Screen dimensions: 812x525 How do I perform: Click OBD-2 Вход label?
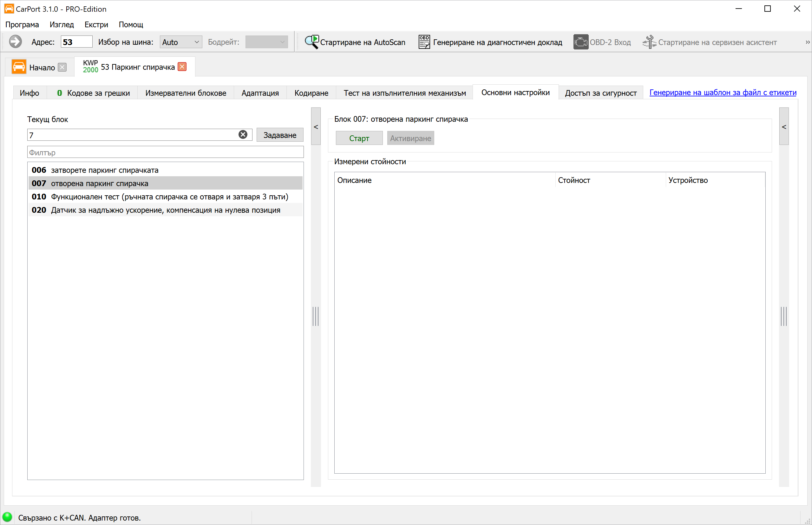[610, 42]
